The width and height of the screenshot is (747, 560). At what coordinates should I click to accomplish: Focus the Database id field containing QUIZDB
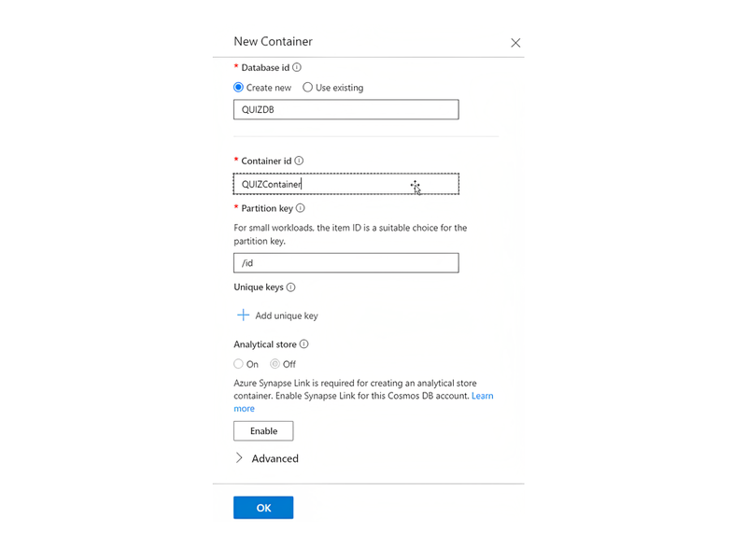(x=346, y=109)
